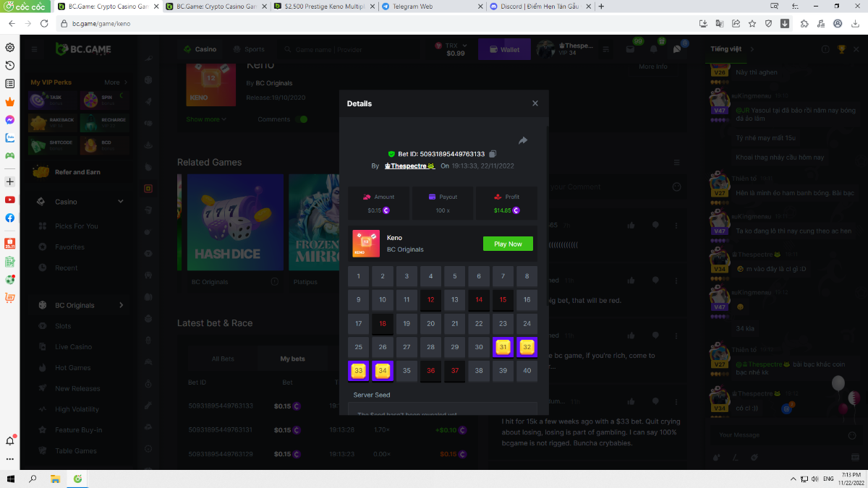
Task: Select Keno tile number 31
Action: [x=503, y=347]
